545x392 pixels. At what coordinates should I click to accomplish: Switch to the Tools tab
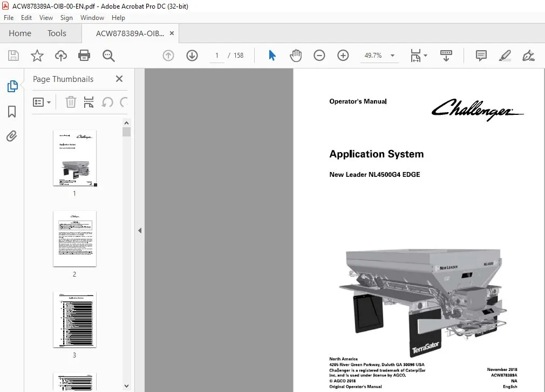point(57,33)
